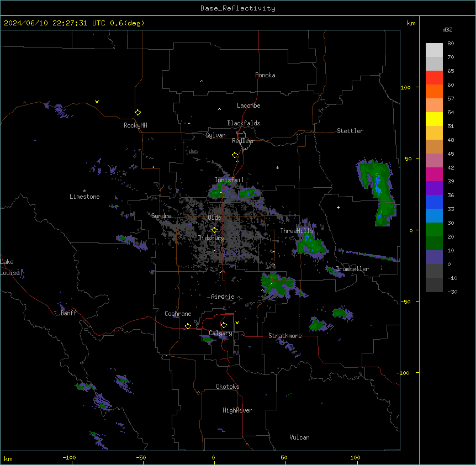The width and height of the screenshot is (476, 465).
Task: Click the Stettler city label
Action: (x=350, y=131)
